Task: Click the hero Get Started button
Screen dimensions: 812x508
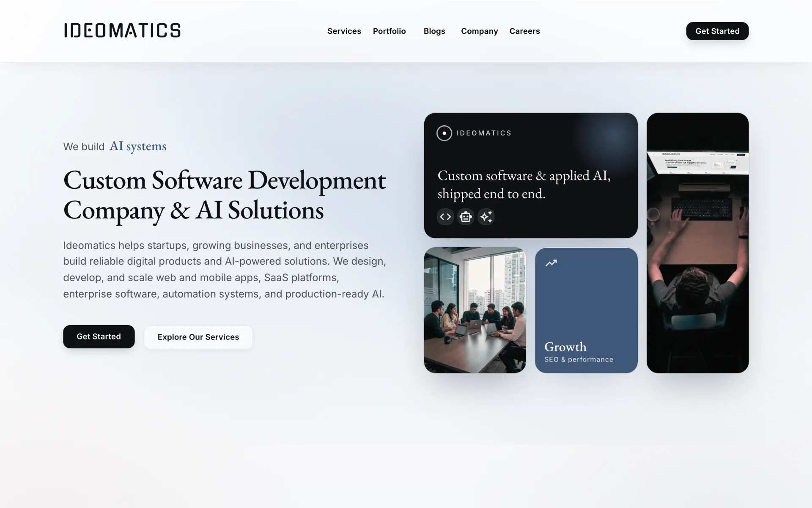Action: coord(99,337)
